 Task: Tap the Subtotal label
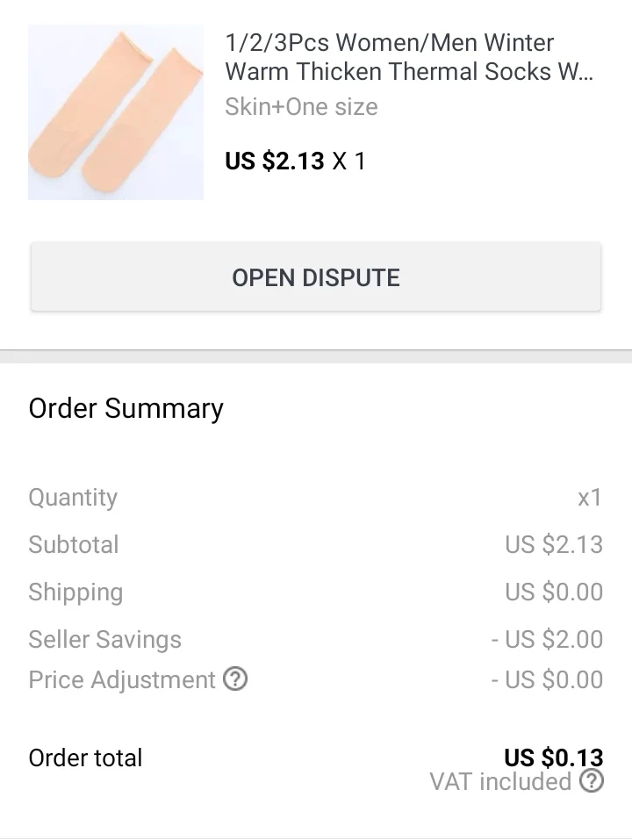click(73, 544)
